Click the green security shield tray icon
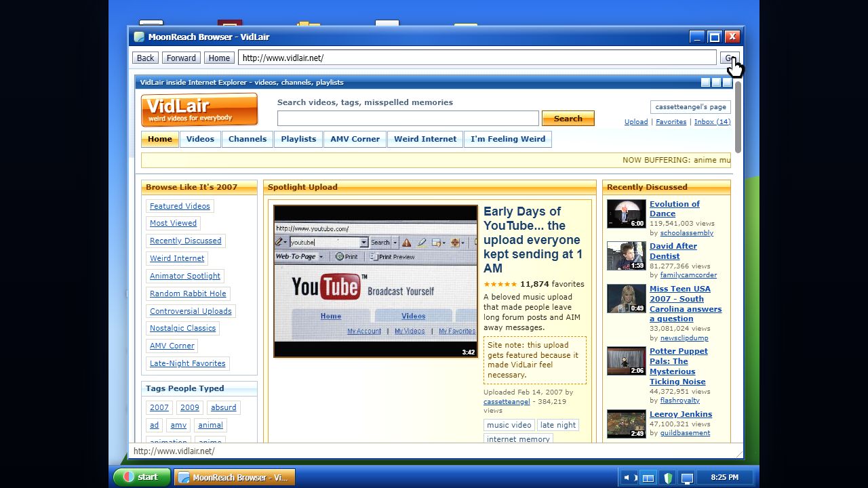This screenshot has width=868, height=488. 668,478
